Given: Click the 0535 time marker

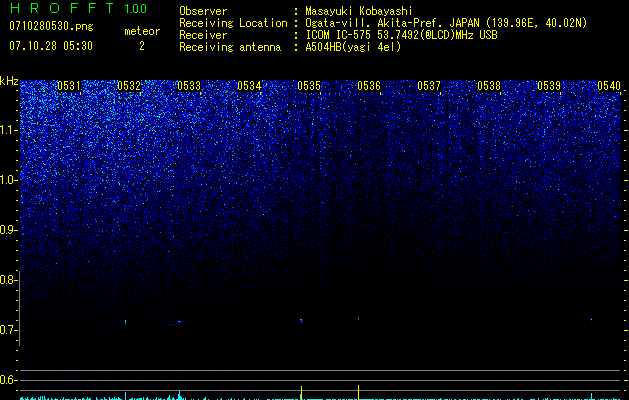Looking at the screenshot, I should (309, 86).
